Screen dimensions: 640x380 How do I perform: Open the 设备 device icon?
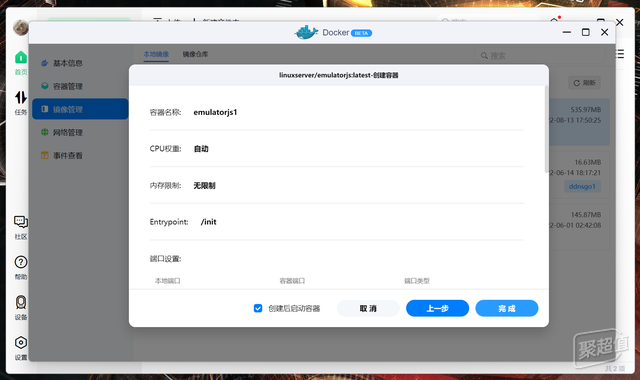pyautogui.click(x=21, y=302)
